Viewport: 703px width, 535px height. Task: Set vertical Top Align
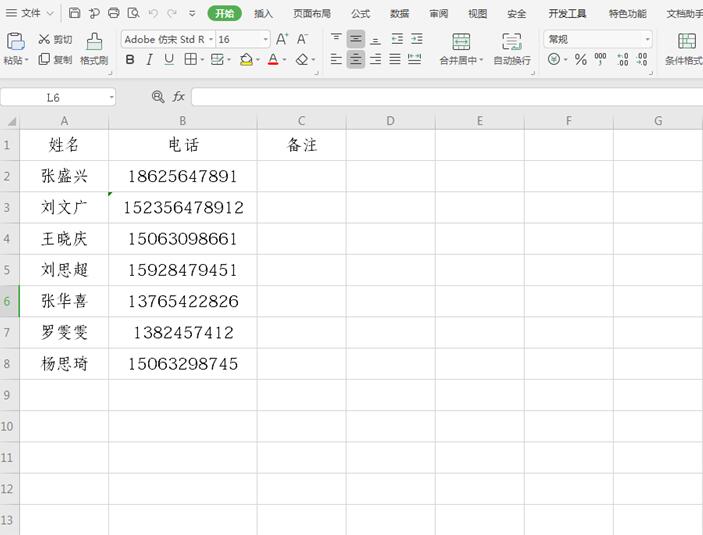tap(336, 39)
